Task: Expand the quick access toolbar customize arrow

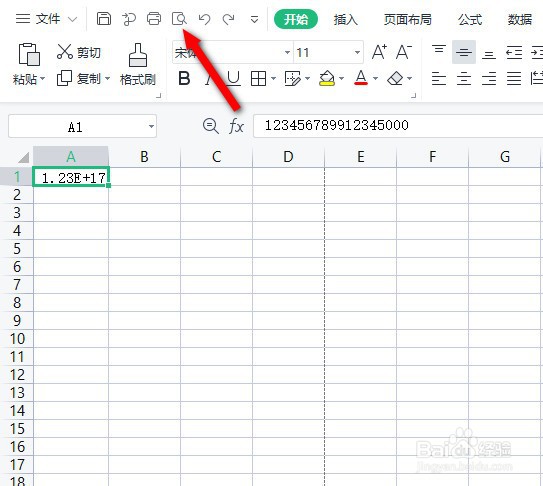Action: [255, 19]
